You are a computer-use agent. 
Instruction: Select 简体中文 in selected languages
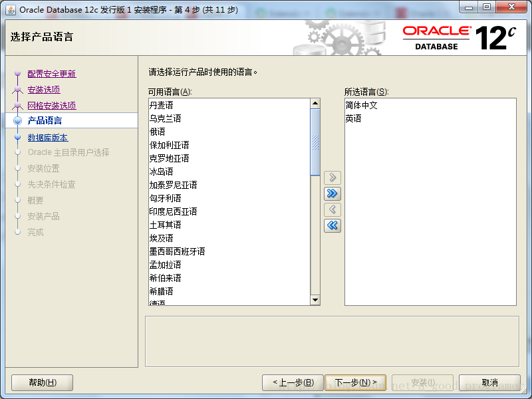coord(430,105)
